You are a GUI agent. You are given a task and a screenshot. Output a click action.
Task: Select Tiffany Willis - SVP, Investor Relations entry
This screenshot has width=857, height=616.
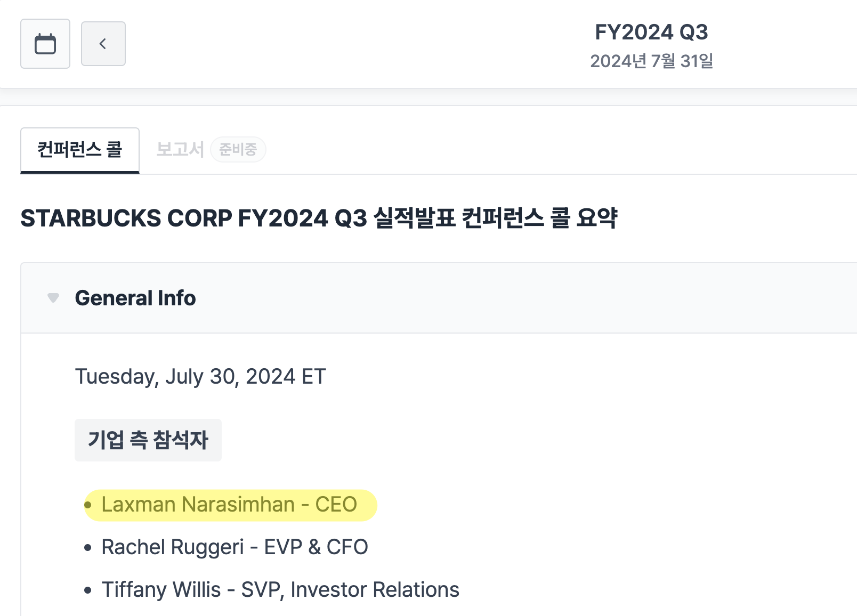(280, 590)
